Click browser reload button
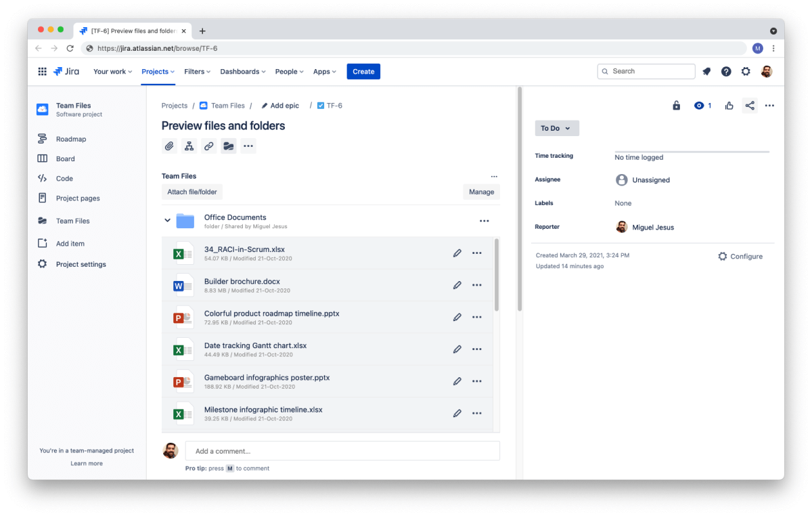 click(x=70, y=48)
